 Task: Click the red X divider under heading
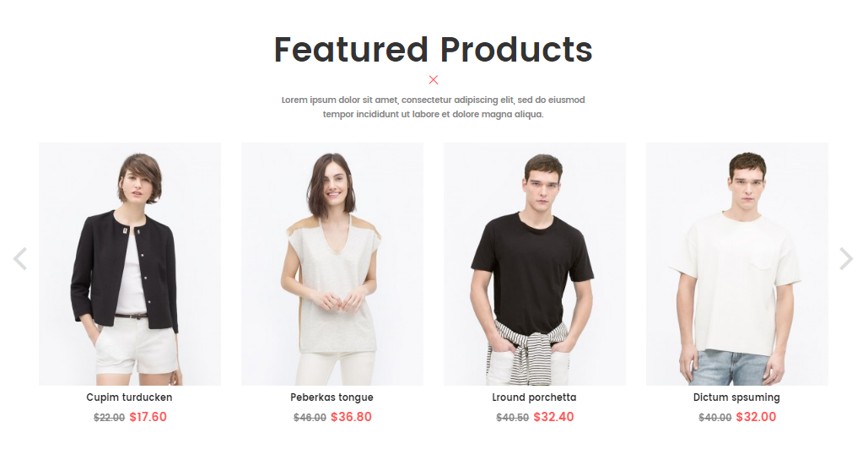(x=434, y=80)
